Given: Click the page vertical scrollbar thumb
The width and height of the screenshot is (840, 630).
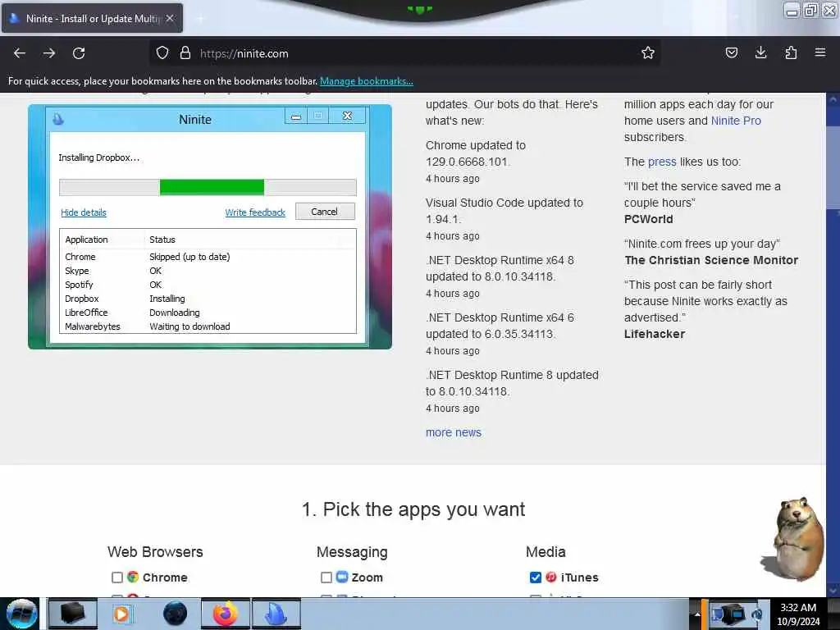Looking at the screenshot, I should (833, 166).
